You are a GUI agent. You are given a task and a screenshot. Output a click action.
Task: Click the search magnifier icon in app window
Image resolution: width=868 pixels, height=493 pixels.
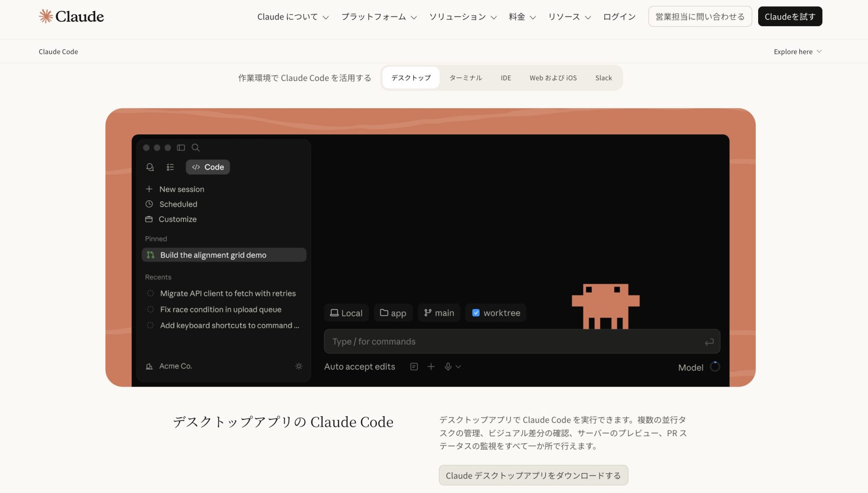tap(195, 147)
